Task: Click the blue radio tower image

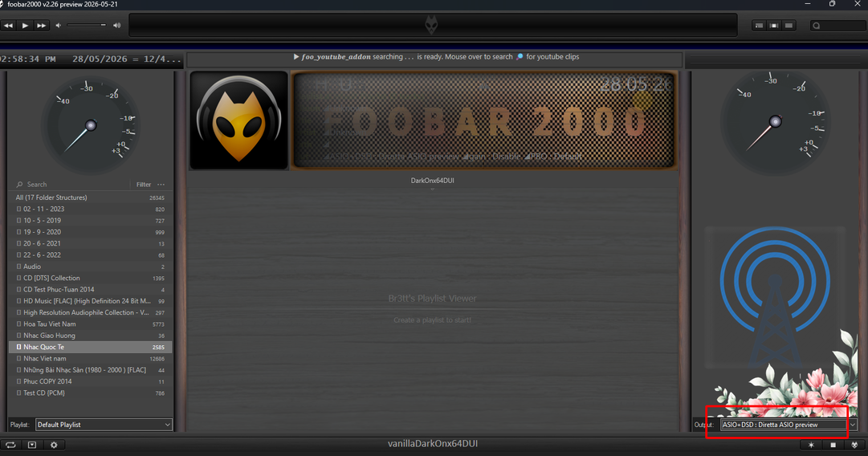Action: click(x=775, y=297)
